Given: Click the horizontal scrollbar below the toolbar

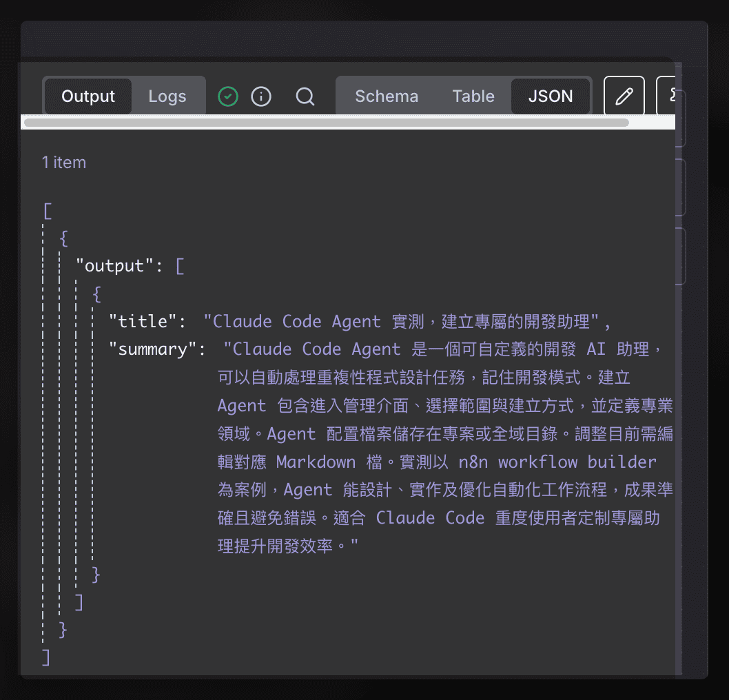Looking at the screenshot, I should coord(327,123).
